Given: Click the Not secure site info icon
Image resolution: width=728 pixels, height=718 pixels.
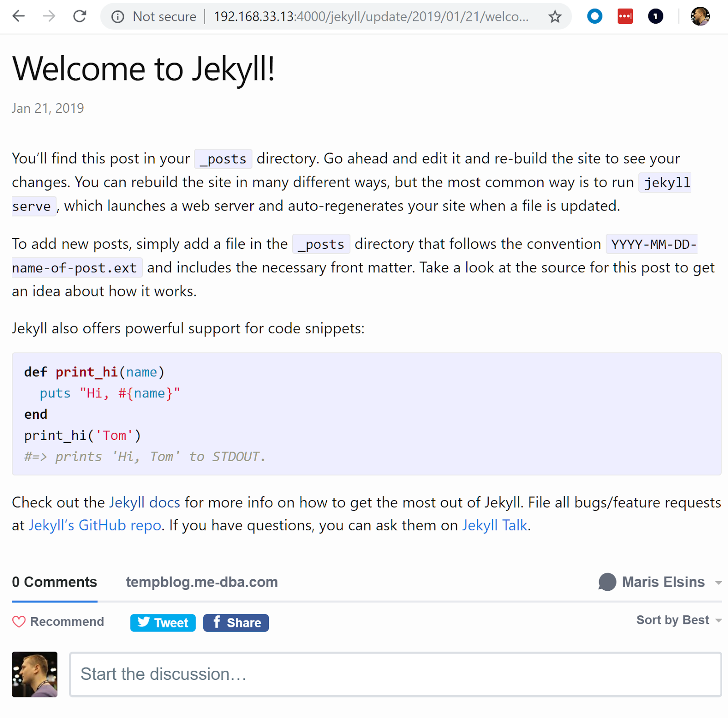Looking at the screenshot, I should pyautogui.click(x=118, y=17).
